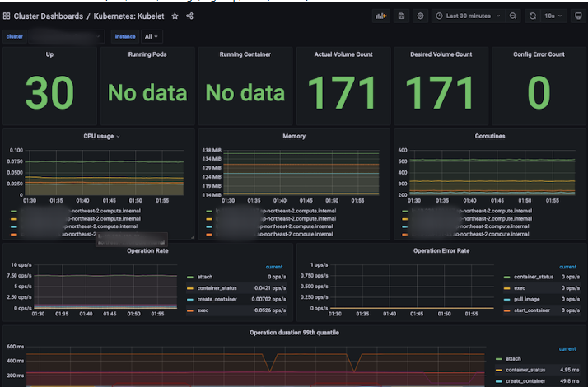Click the Memory panel title
Screen dimensions: 588x392
coord(294,136)
